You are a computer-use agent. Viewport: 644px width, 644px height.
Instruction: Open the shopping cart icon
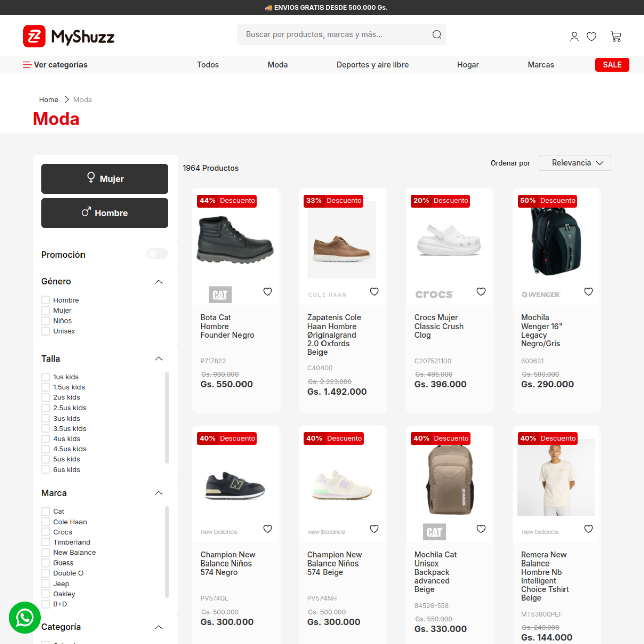(616, 36)
